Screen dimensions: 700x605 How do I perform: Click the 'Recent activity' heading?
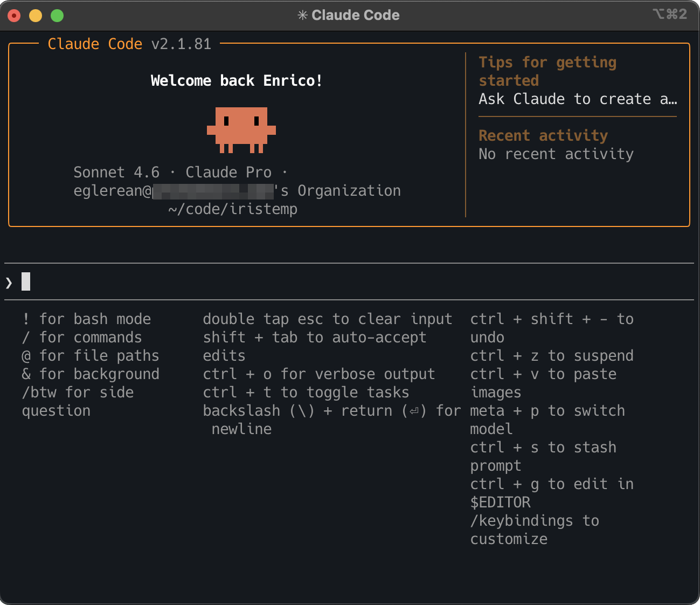[x=543, y=135]
